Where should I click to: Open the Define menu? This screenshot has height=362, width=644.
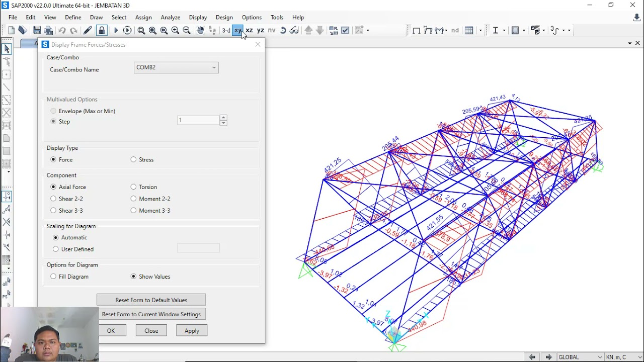[x=73, y=17]
